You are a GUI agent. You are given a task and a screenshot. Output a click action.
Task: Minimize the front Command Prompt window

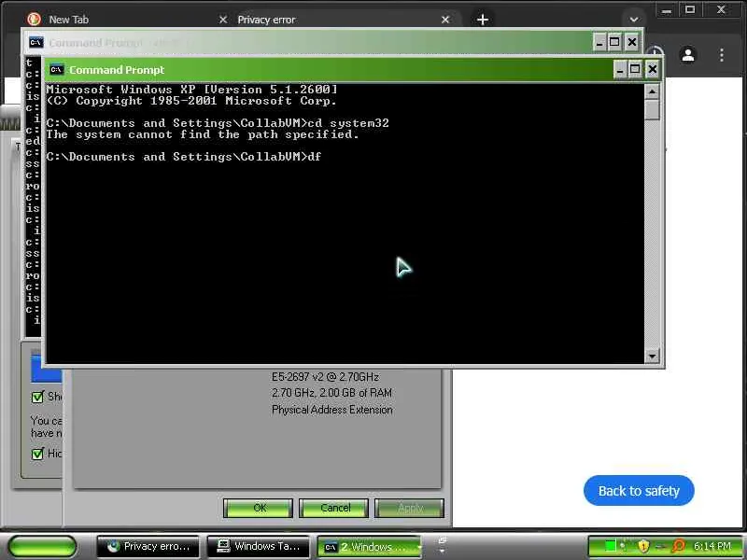click(619, 69)
